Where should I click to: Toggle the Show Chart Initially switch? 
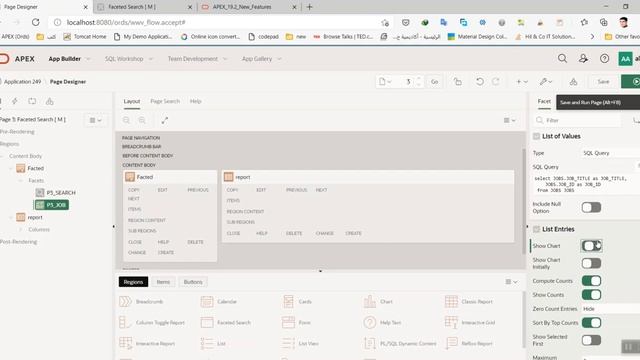coord(591,263)
